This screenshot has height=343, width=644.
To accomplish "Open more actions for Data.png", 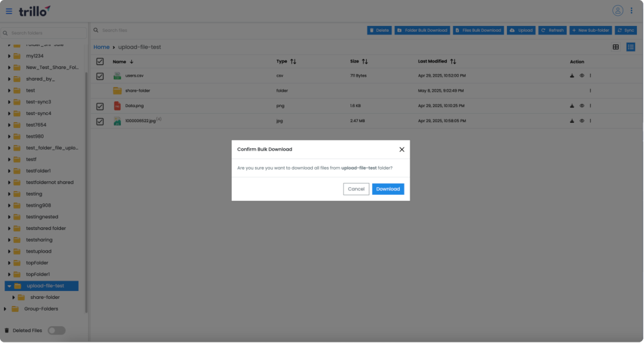I will coord(590,106).
